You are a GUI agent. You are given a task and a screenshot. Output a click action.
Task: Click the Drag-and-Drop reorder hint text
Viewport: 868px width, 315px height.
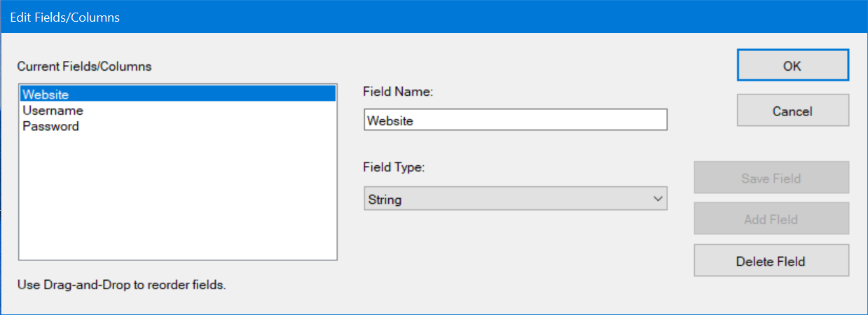point(121,286)
